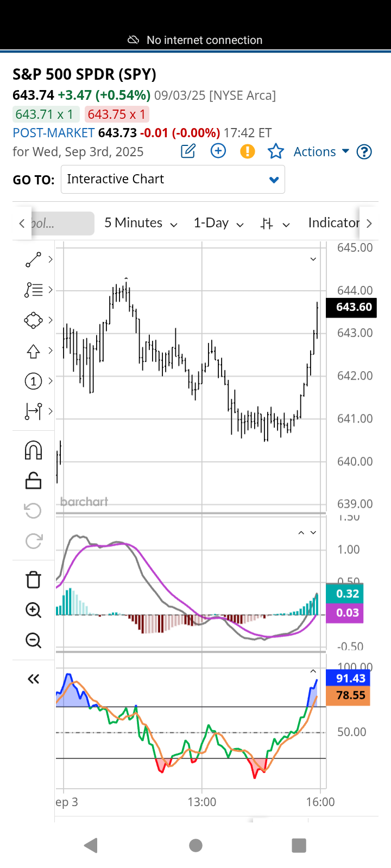The width and height of the screenshot is (391, 868).
Task: Pick the numbered label annotation tool
Action: [34, 381]
